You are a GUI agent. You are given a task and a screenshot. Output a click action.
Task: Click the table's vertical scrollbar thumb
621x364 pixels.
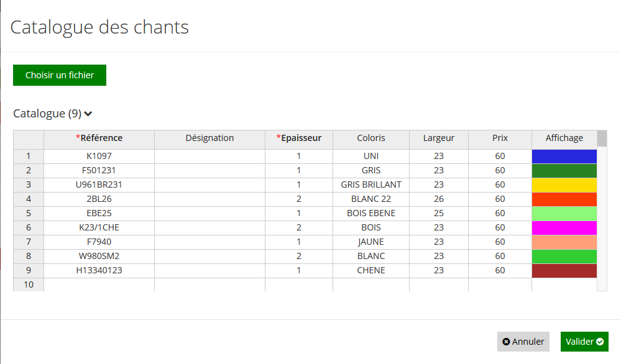602,139
